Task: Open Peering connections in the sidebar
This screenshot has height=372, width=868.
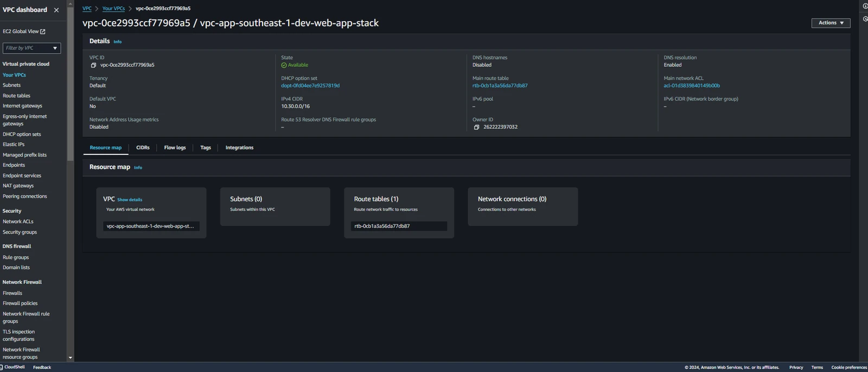Action: (x=24, y=197)
